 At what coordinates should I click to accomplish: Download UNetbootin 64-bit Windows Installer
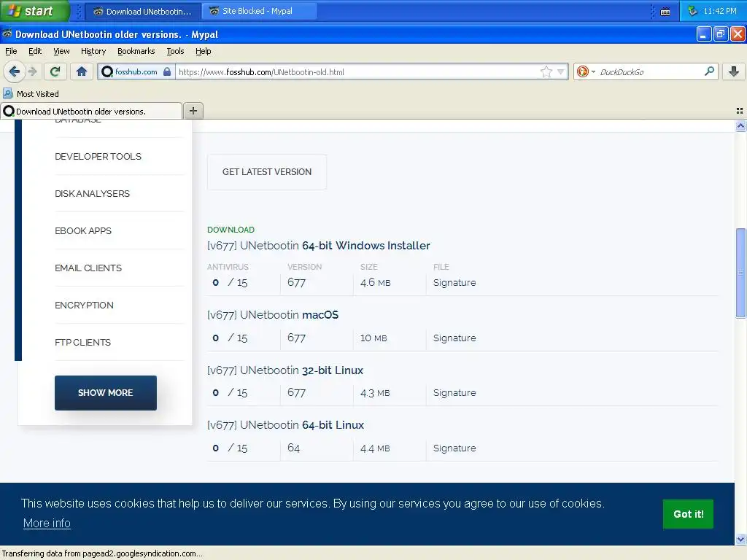point(318,246)
